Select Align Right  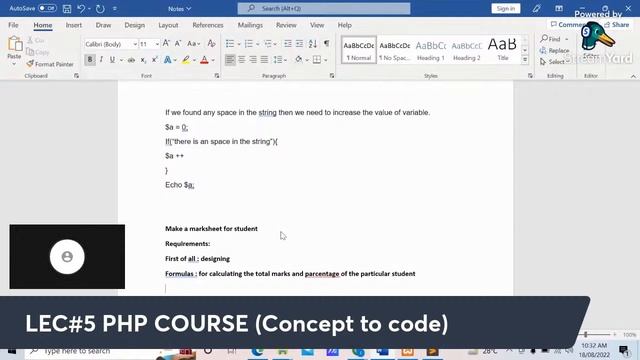tap(253, 60)
